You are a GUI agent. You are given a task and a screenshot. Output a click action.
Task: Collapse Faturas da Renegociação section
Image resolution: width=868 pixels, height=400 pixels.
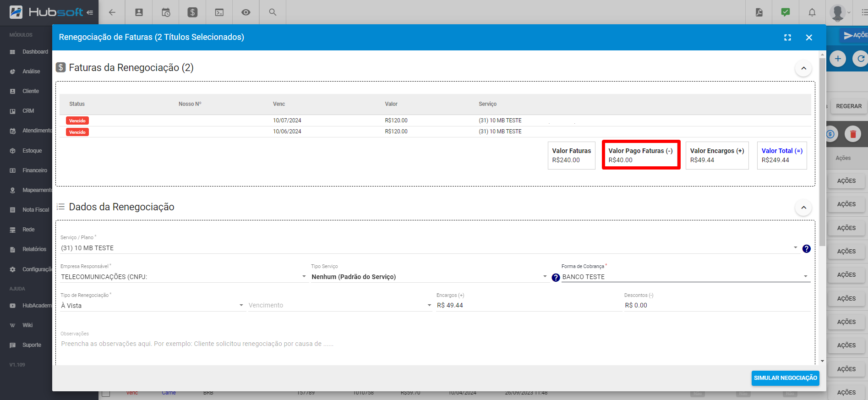pos(803,68)
